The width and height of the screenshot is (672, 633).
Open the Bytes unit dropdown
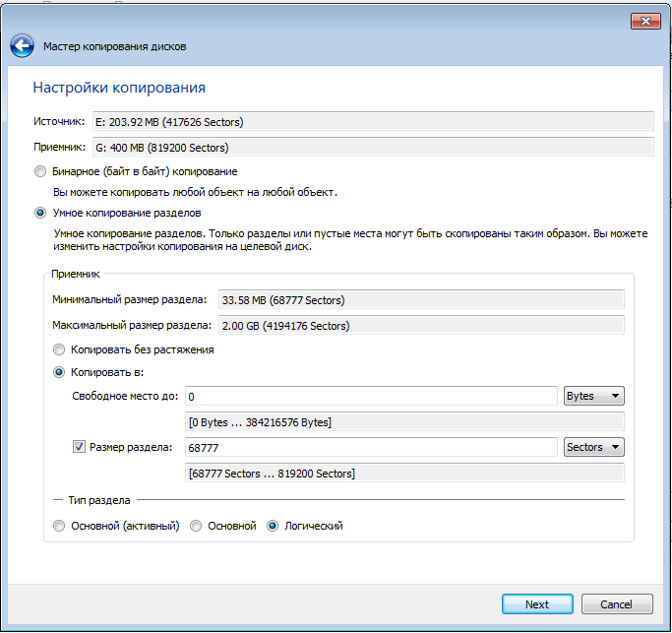coord(593,396)
